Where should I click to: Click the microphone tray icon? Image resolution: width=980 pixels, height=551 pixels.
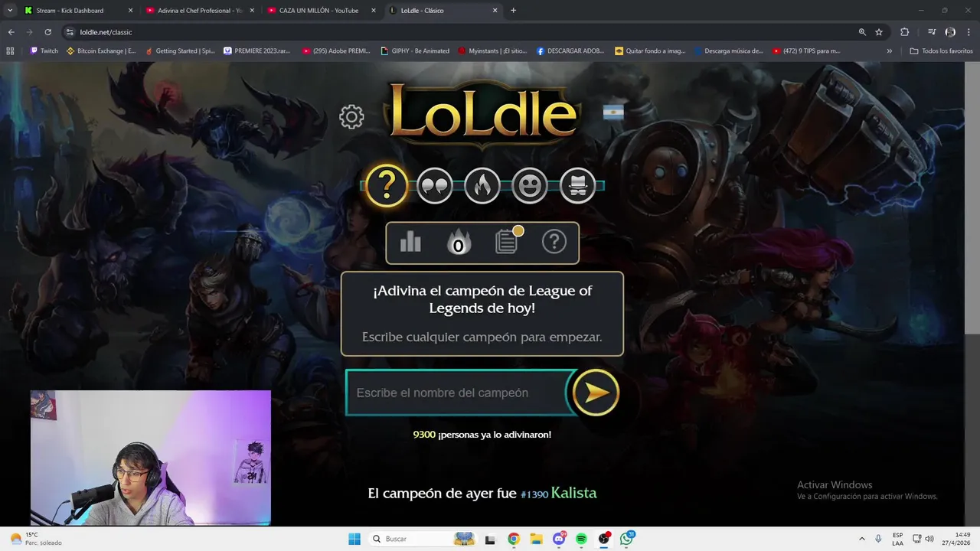coord(878,539)
